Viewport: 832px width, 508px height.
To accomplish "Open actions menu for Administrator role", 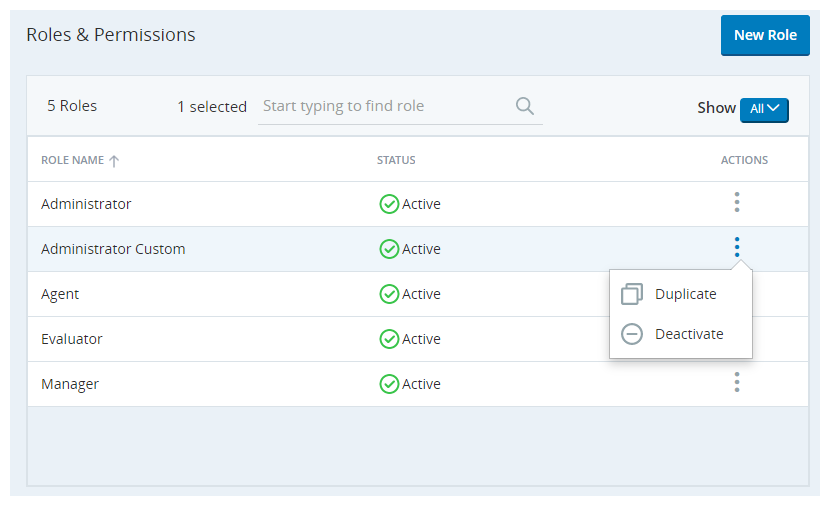I will tap(736, 202).
